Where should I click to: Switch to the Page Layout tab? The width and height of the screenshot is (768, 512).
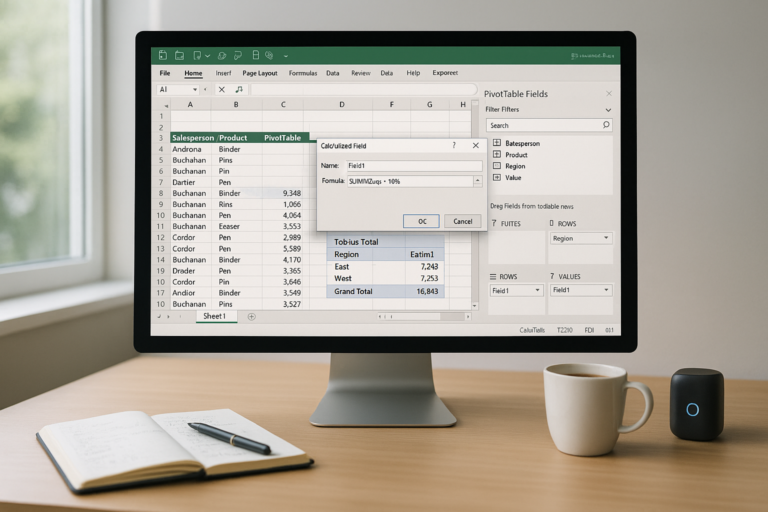[260, 73]
